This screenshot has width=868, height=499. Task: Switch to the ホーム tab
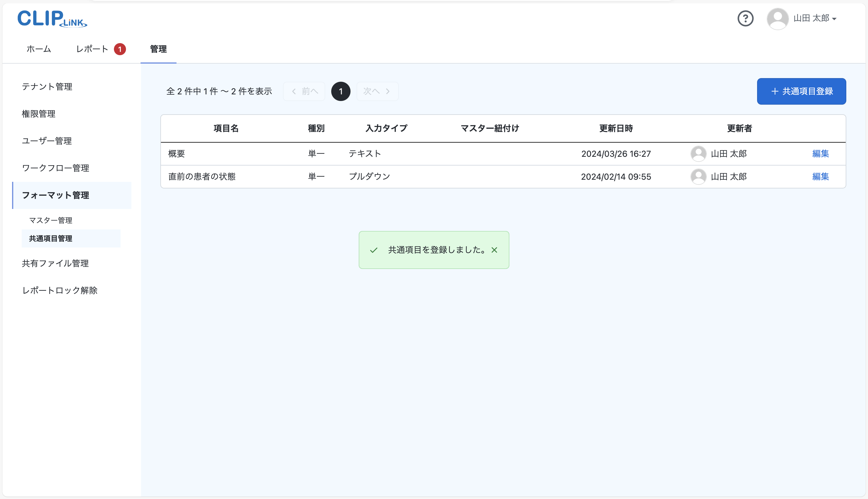point(38,49)
